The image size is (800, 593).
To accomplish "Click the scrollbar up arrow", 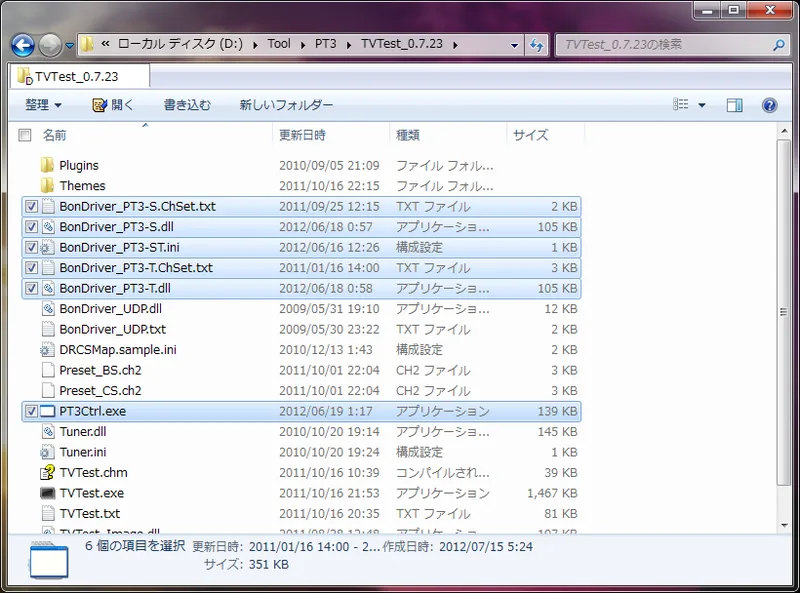I will (784, 131).
